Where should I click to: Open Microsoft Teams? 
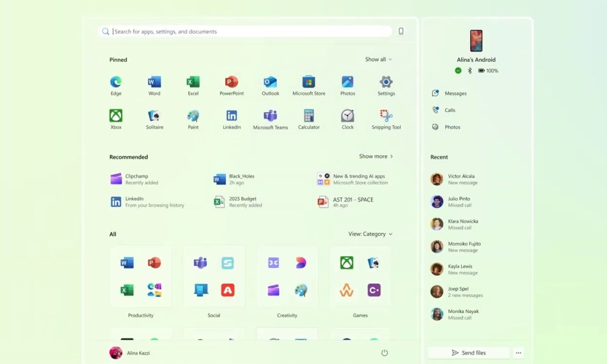pyautogui.click(x=270, y=119)
